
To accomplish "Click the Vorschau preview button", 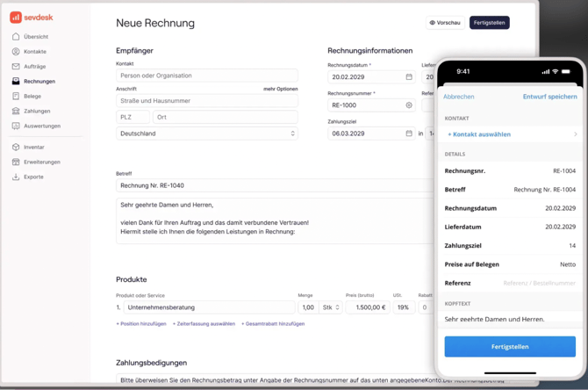I will [x=445, y=23].
